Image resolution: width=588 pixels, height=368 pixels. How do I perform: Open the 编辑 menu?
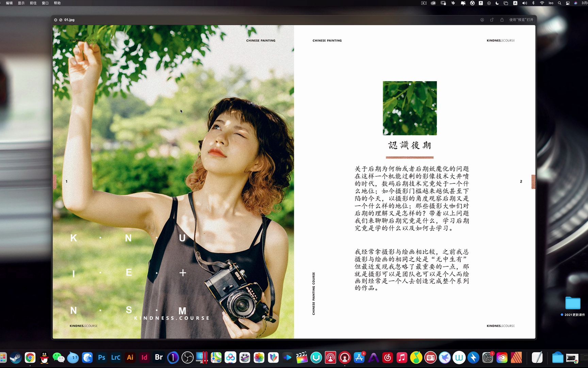click(x=9, y=3)
